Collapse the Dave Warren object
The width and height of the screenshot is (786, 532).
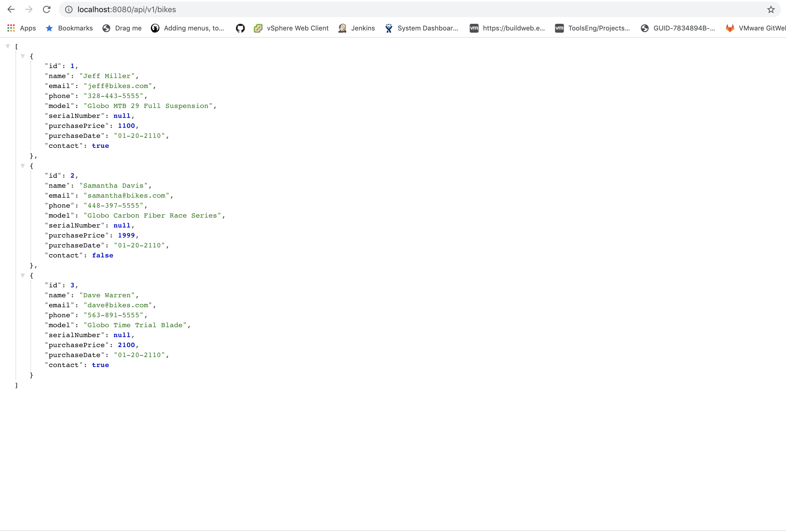click(23, 275)
